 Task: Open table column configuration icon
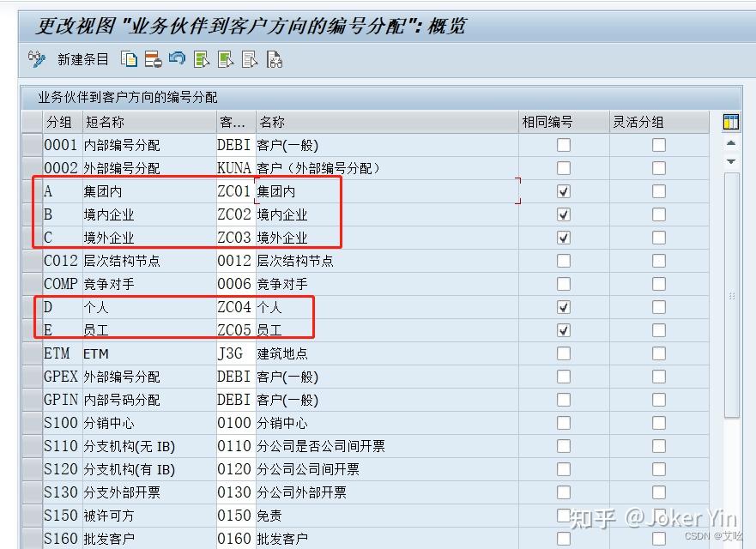coord(731,122)
